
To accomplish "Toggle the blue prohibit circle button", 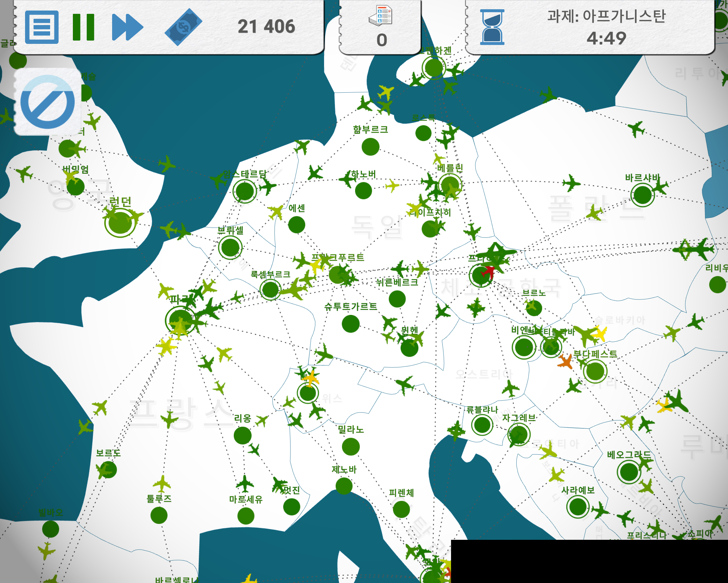I will (x=47, y=102).
